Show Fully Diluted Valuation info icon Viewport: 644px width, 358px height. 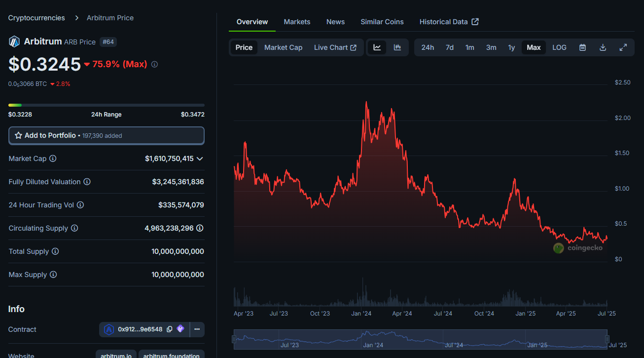tap(87, 182)
